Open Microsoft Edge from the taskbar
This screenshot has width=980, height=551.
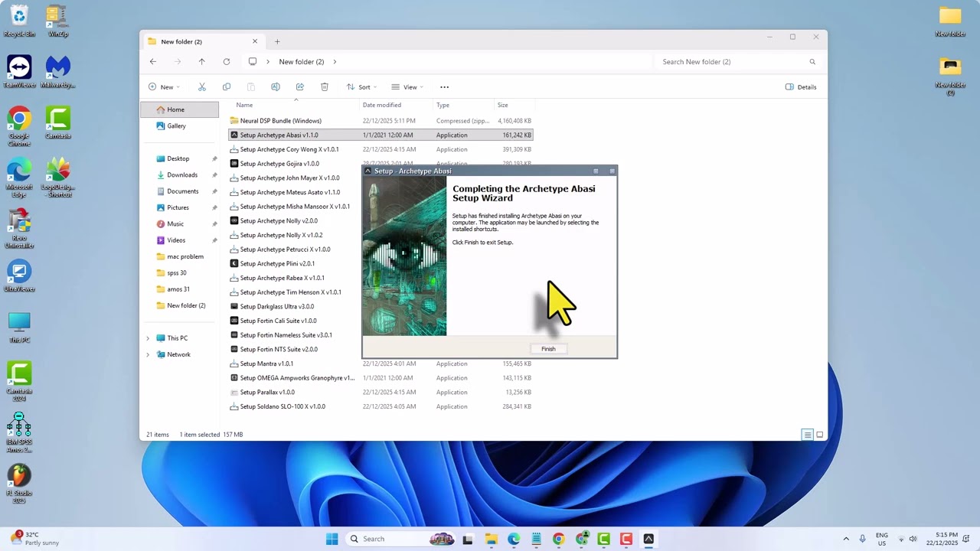(513, 539)
